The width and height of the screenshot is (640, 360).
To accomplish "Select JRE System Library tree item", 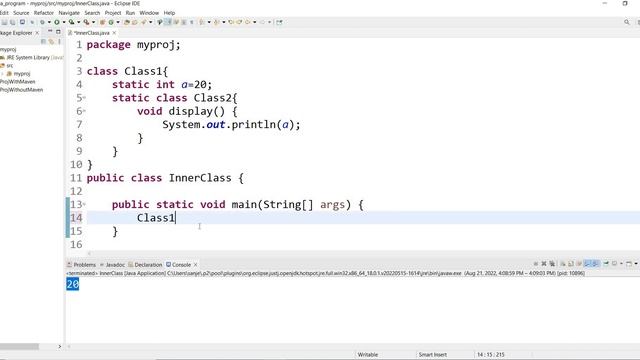I will pos(32,58).
